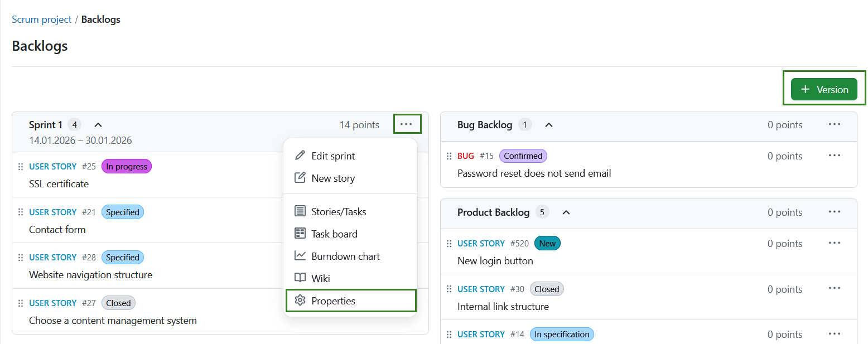Viewport: 868px width, 344px height.
Task: Choose New story from the sprint menu
Action: (333, 178)
